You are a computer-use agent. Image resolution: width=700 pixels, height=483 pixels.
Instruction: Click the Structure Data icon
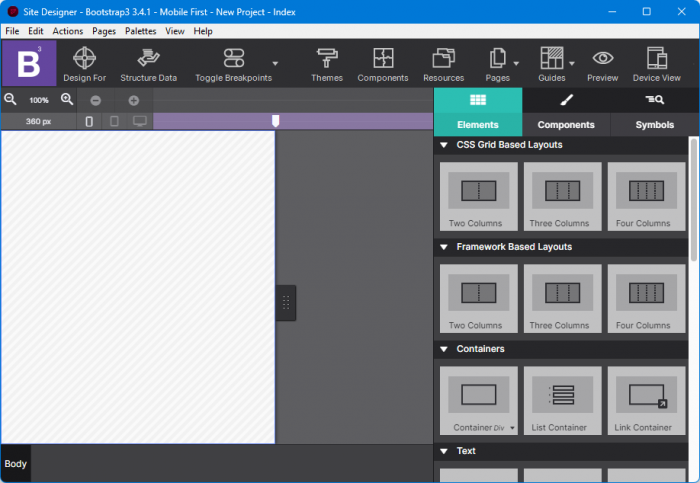click(x=148, y=63)
